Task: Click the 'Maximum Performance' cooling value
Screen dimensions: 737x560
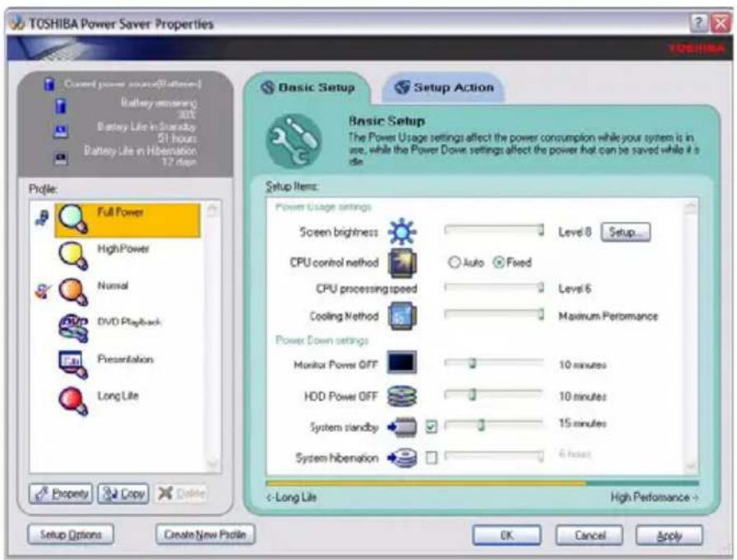Action: tap(608, 316)
